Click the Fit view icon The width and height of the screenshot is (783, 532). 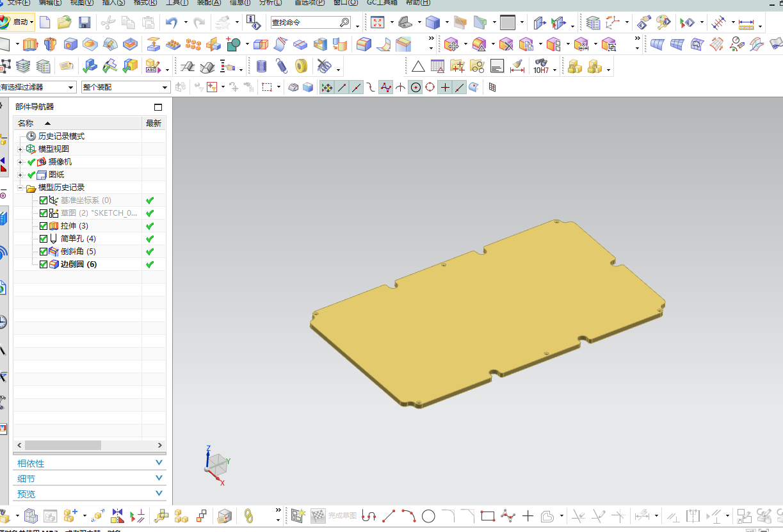point(378,22)
